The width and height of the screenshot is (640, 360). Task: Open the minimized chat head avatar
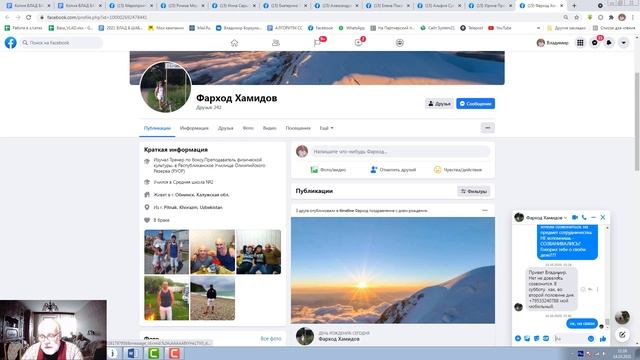[622, 317]
